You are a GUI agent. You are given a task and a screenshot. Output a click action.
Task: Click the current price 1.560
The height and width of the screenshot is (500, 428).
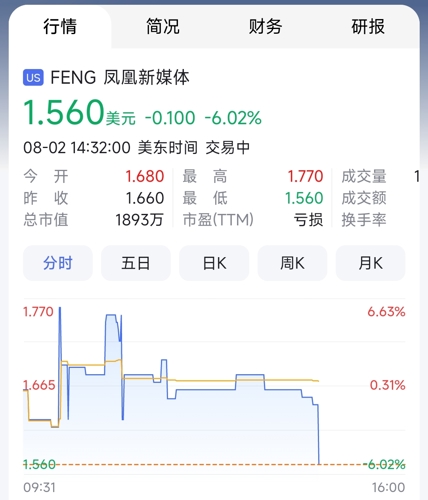64,112
